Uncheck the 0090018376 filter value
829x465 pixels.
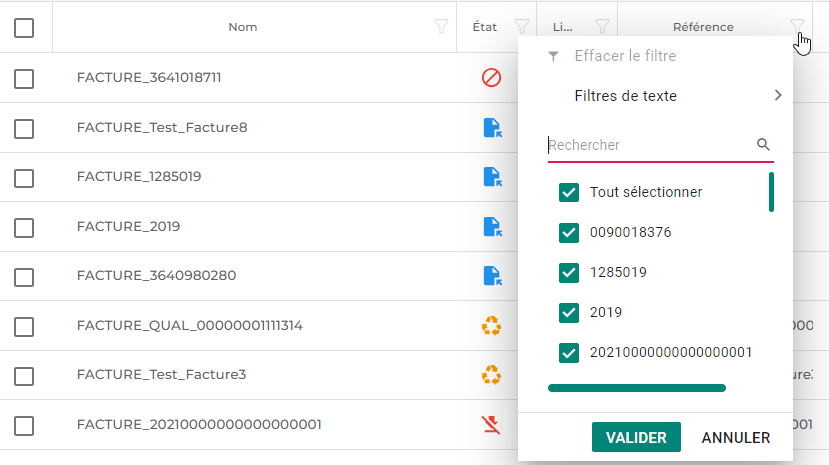tap(569, 232)
